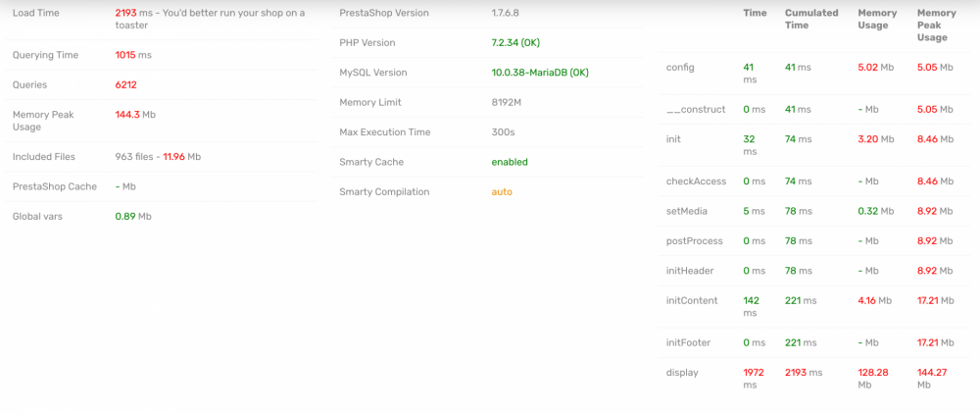Select the PHP Version value 7.2.34 (OK)

tap(515, 42)
